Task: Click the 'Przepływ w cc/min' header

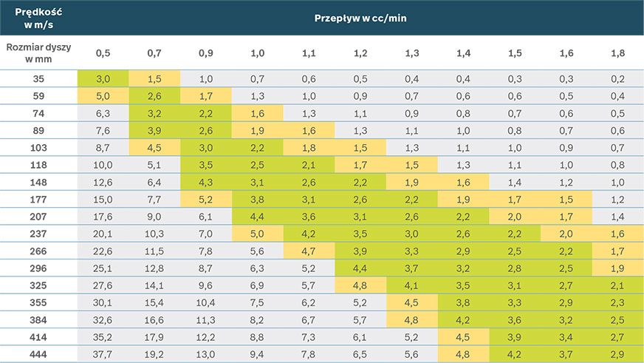Action: point(360,16)
